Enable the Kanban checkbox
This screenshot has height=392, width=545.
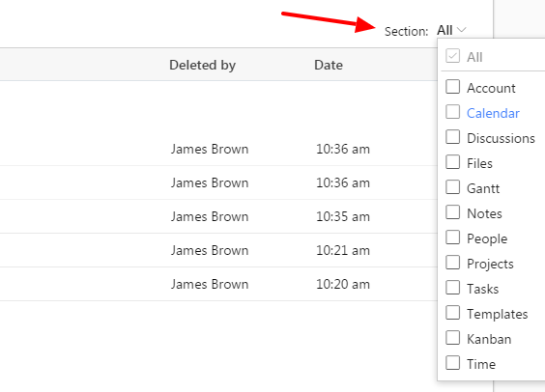tap(452, 338)
